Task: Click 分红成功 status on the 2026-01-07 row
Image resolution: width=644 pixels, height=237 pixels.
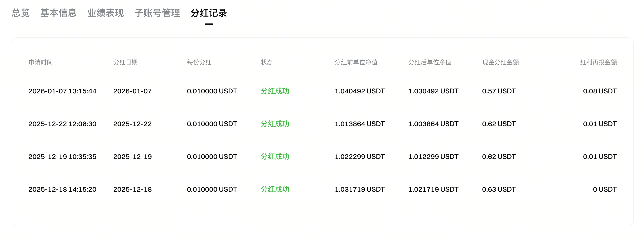Action: click(275, 91)
